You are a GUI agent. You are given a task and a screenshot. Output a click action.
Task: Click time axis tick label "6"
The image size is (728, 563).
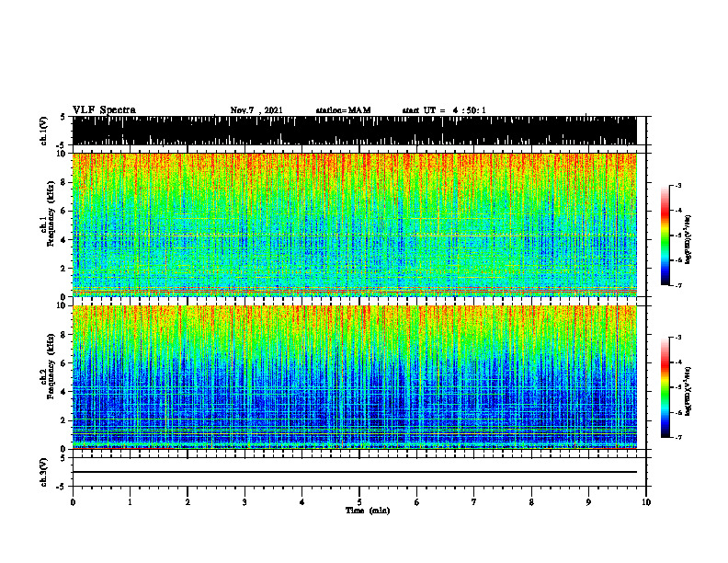tap(417, 502)
